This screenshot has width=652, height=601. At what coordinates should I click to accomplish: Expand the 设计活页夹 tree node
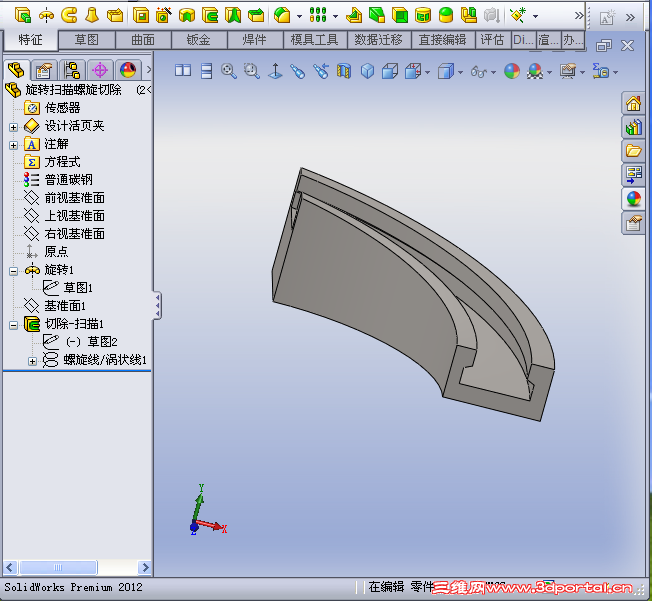pos(13,127)
